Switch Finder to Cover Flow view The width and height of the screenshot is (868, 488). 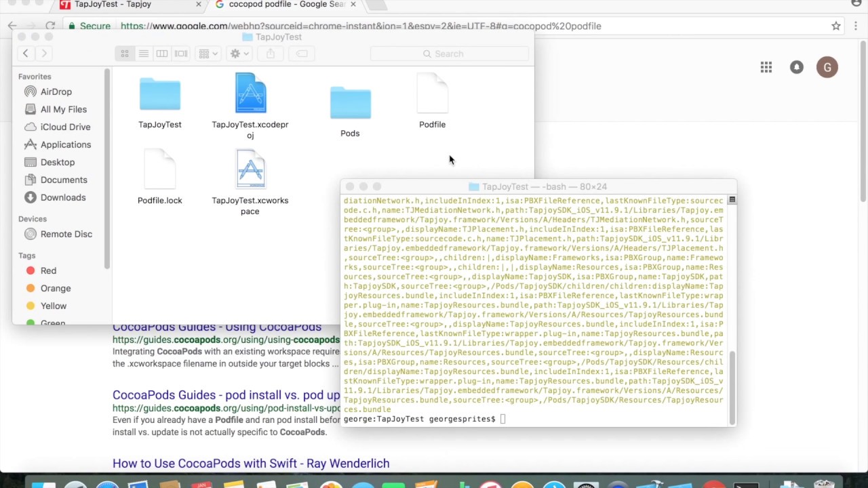click(181, 54)
